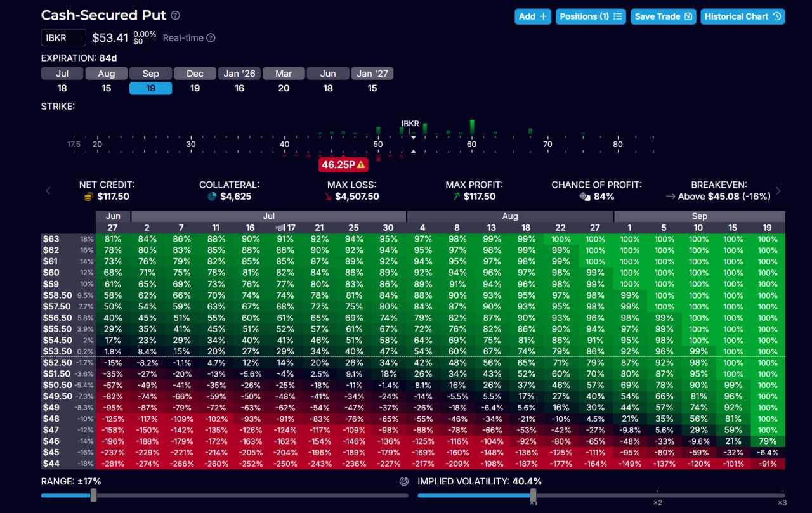The height and width of the screenshot is (513, 812).
Task: Click the coins icon under Net Credit
Action: coord(89,197)
